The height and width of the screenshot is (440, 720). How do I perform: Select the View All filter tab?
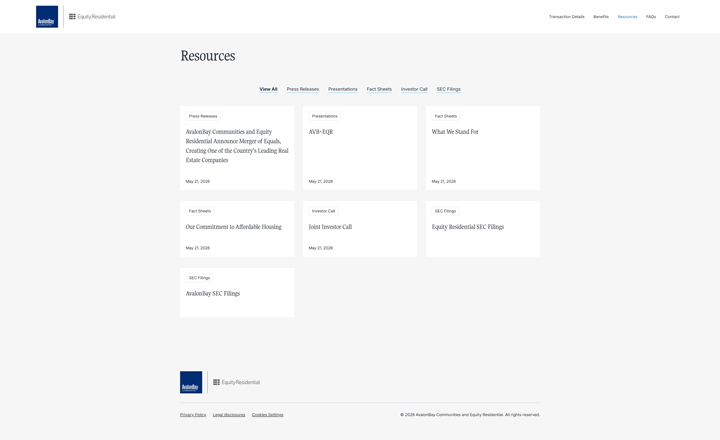point(268,89)
